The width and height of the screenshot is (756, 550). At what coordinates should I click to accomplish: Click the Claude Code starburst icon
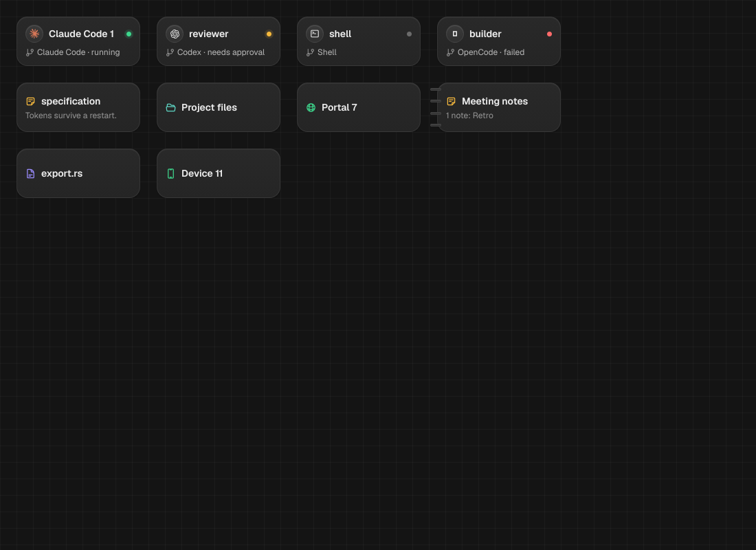pyautogui.click(x=34, y=34)
